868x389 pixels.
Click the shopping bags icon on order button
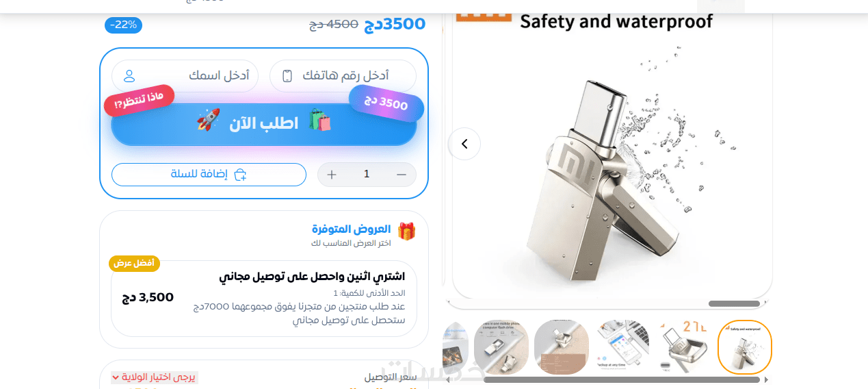click(319, 120)
